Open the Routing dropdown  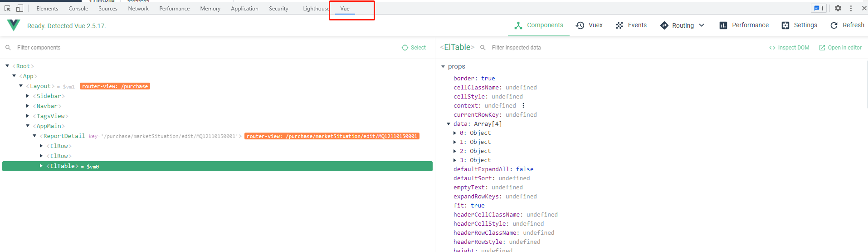click(683, 25)
